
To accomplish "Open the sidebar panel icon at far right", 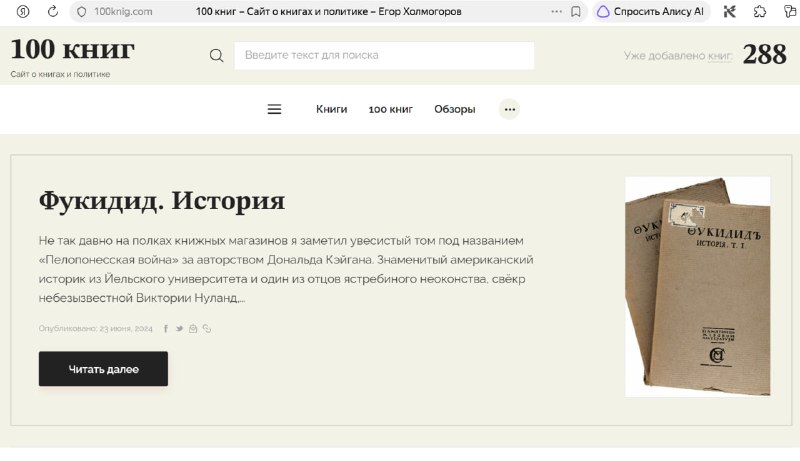I will [x=790, y=12].
